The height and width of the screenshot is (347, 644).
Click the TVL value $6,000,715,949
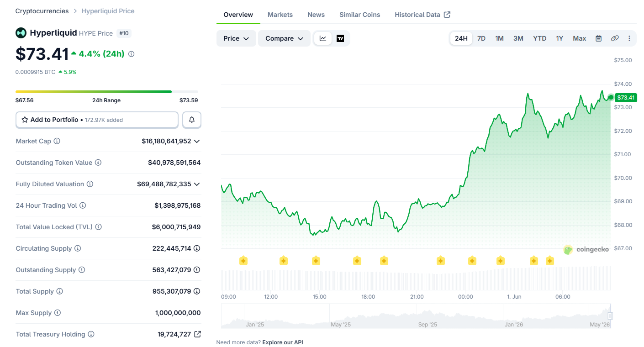coord(176,227)
